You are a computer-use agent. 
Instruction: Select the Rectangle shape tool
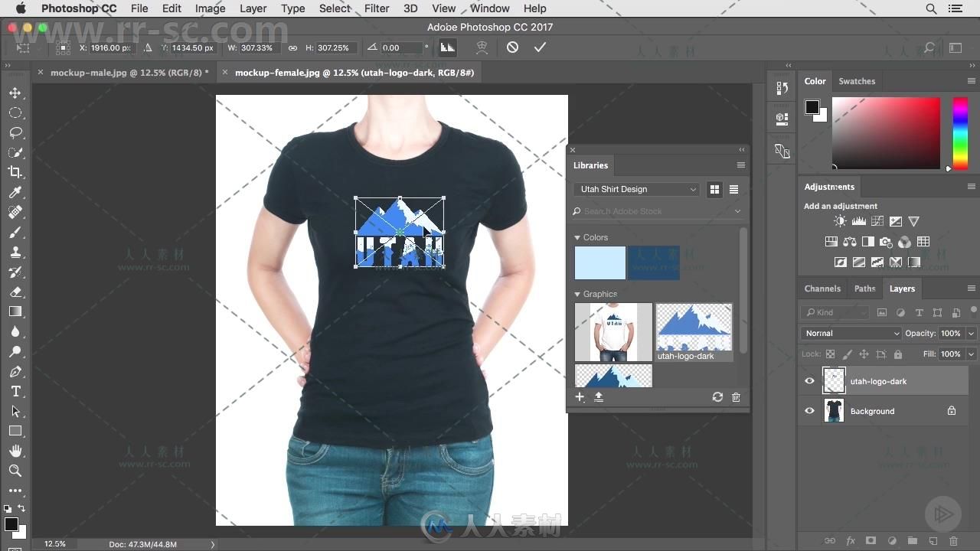[15, 431]
